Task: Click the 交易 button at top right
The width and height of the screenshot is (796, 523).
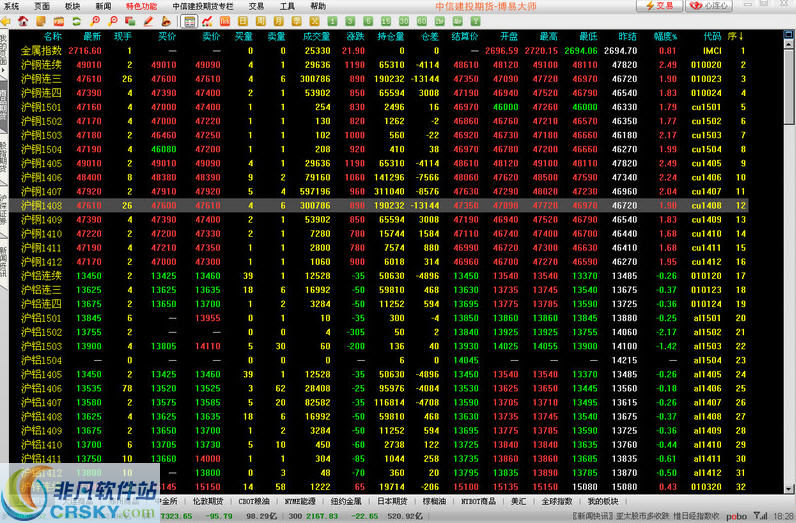Action: [x=658, y=6]
